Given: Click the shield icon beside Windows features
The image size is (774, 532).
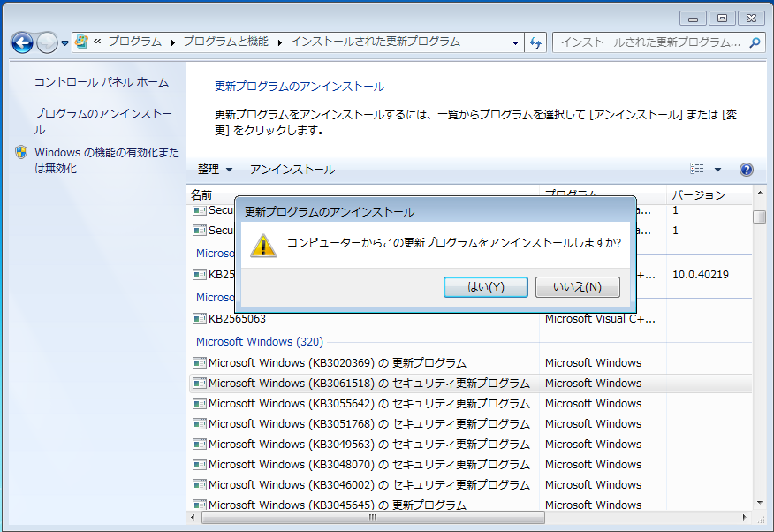Looking at the screenshot, I should click(21, 153).
